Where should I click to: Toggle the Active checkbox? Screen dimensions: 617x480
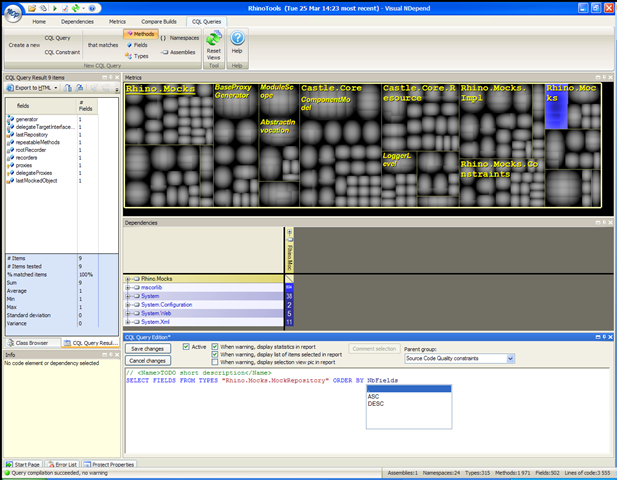(x=186, y=347)
